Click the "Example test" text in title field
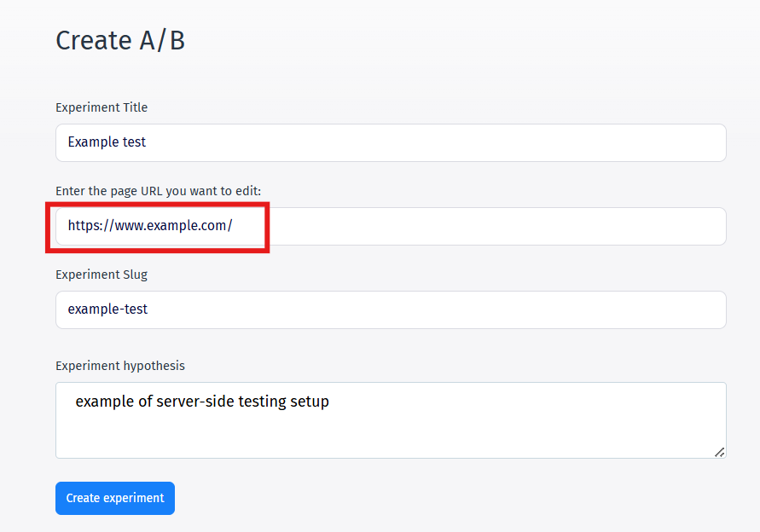This screenshot has width=760, height=532. [x=107, y=142]
